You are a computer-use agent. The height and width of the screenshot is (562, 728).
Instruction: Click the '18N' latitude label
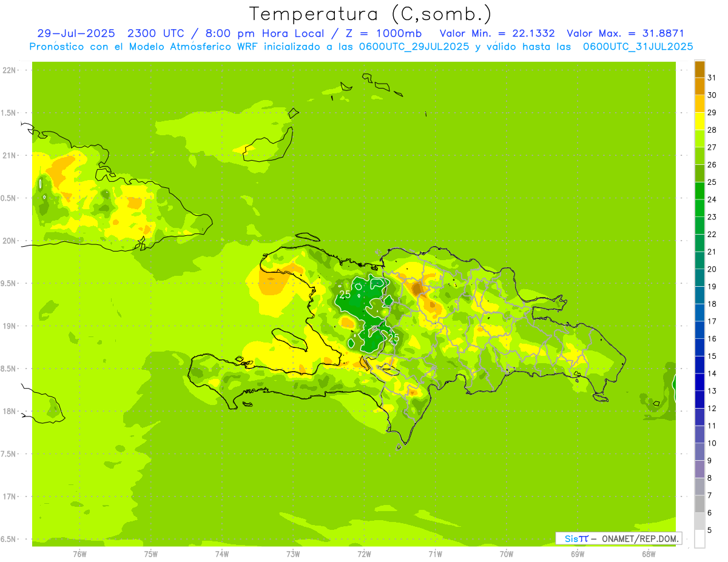tap(9, 411)
